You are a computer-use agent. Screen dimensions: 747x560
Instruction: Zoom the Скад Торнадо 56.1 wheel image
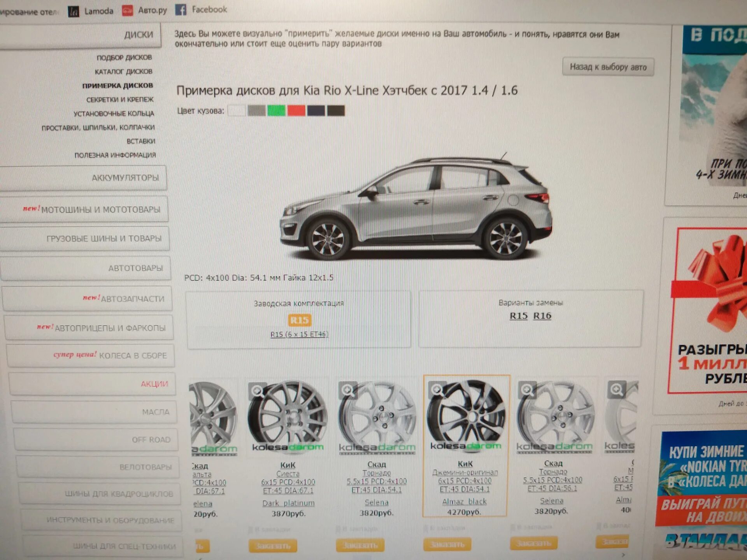(x=528, y=389)
